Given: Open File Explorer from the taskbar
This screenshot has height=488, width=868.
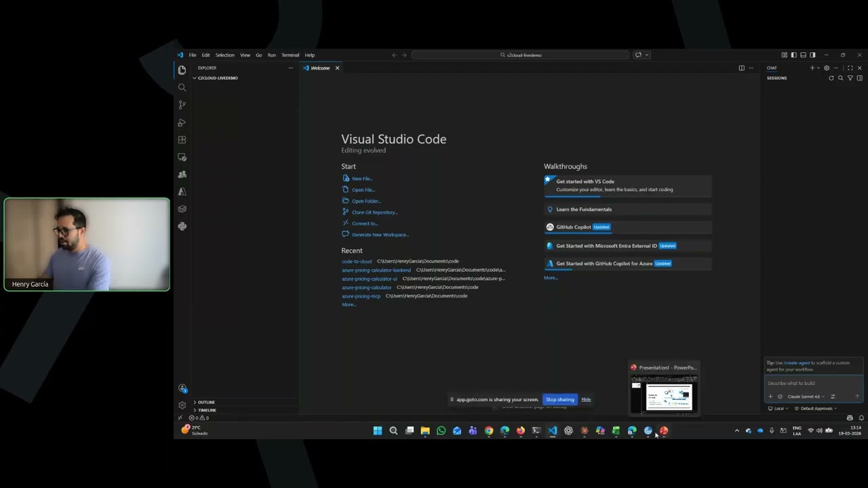Looking at the screenshot, I should pos(425,430).
